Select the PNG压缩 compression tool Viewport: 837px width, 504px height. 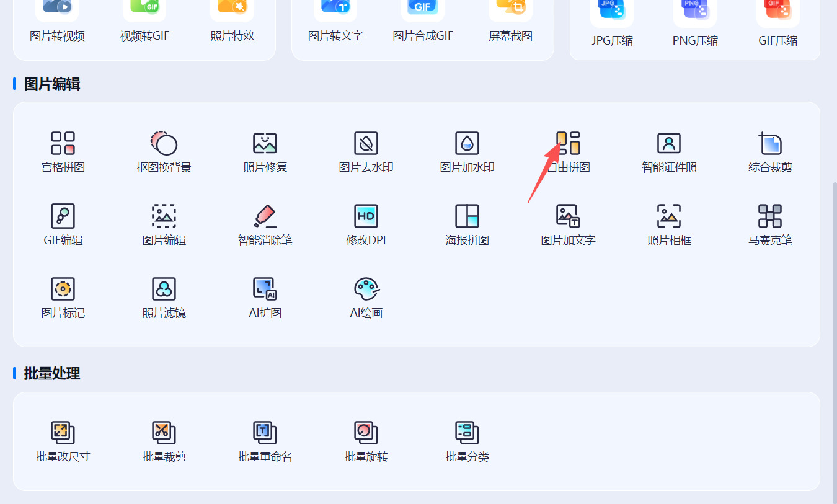[695, 25]
